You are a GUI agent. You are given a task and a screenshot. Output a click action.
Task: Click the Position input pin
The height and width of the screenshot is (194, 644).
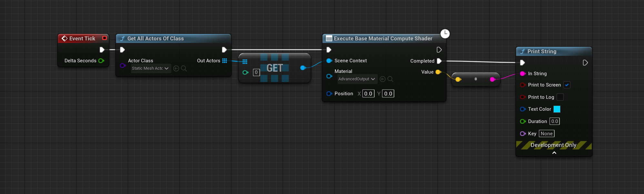[329, 94]
